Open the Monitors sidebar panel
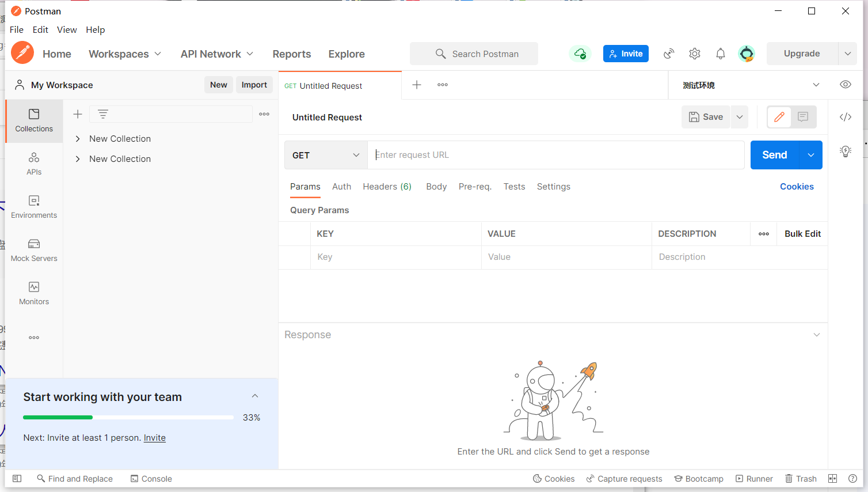The image size is (868, 492). [34, 294]
